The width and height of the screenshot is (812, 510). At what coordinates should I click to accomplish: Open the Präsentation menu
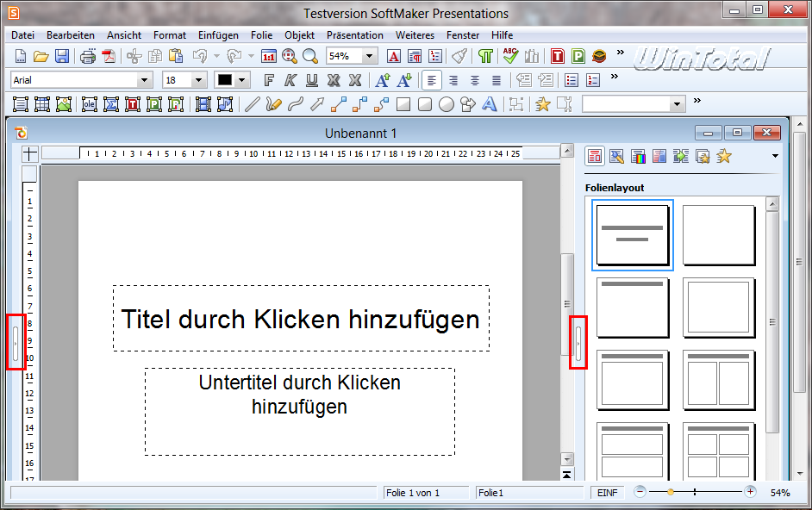(355, 35)
